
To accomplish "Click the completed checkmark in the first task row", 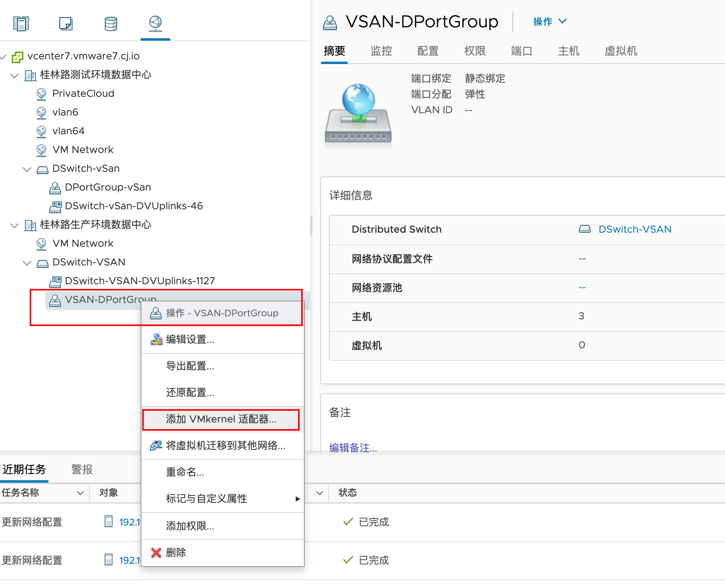I will [x=348, y=522].
